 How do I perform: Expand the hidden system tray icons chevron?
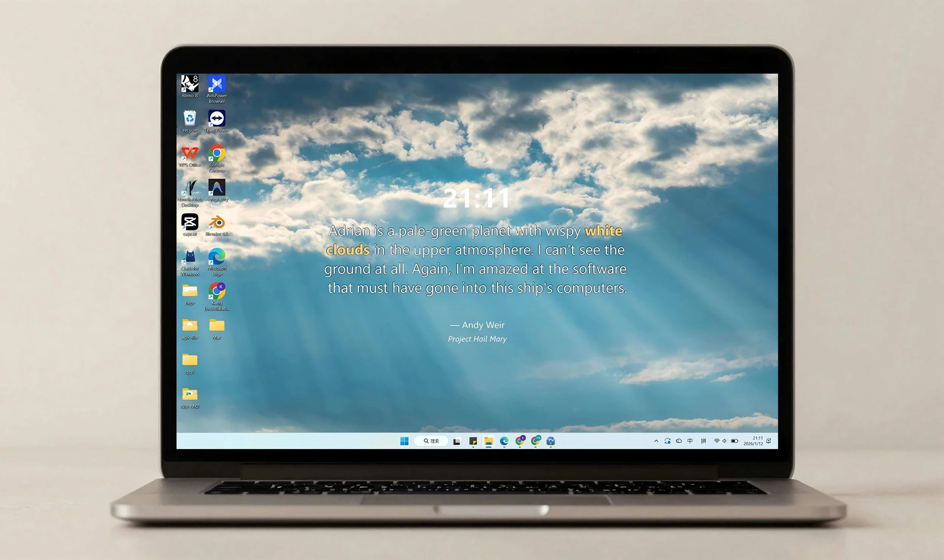tap(656, 441)
